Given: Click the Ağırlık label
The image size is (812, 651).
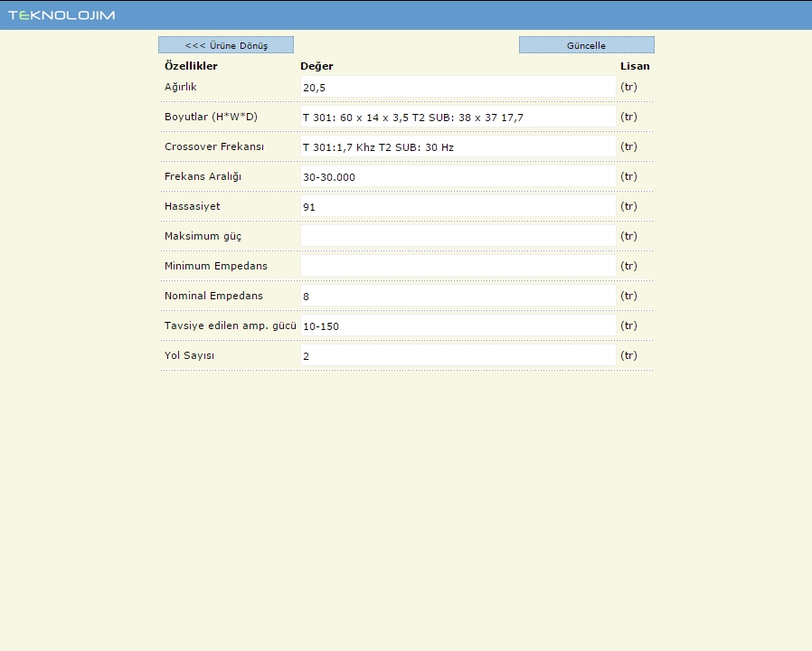Looking at the screenshot, I should point(181,87).
